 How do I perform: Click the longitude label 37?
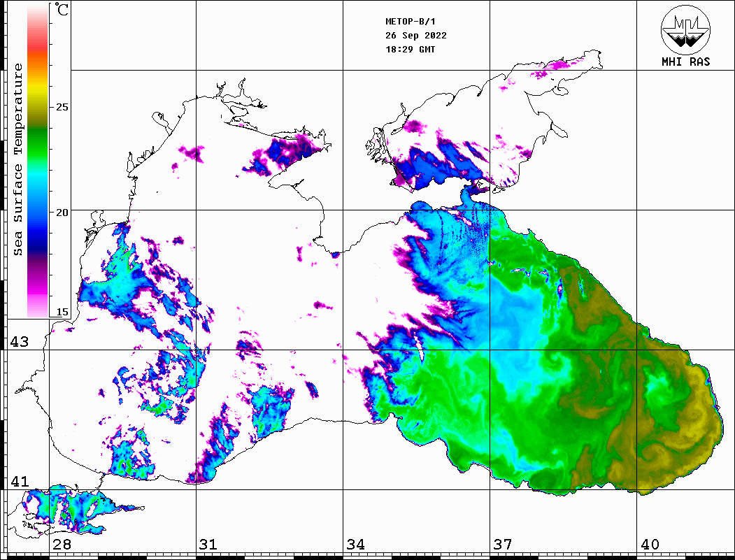pyautogui.click(x=503, y=544)
